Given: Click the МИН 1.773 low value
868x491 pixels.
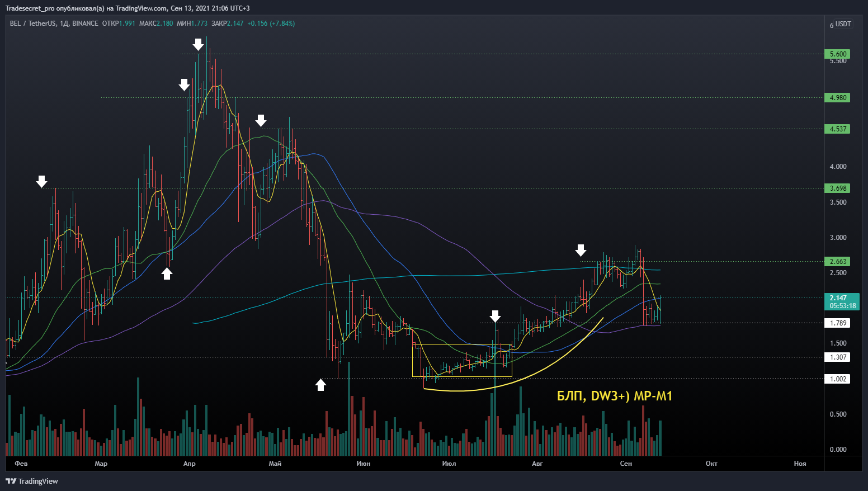Looking at the screenshot, I should pos(192,23).
